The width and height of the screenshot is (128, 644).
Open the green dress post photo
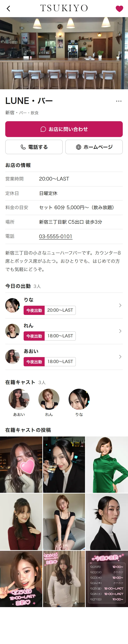pos(107,465)
